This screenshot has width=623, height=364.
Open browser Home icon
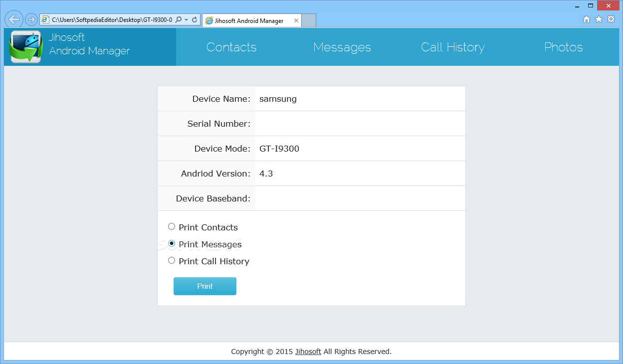tap(587, 19)
